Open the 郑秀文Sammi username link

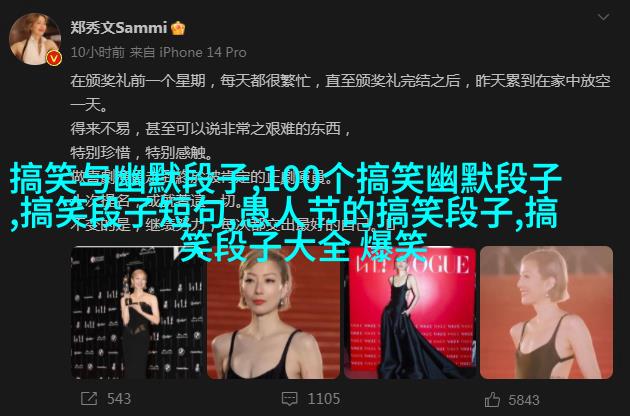click(119, 28)
